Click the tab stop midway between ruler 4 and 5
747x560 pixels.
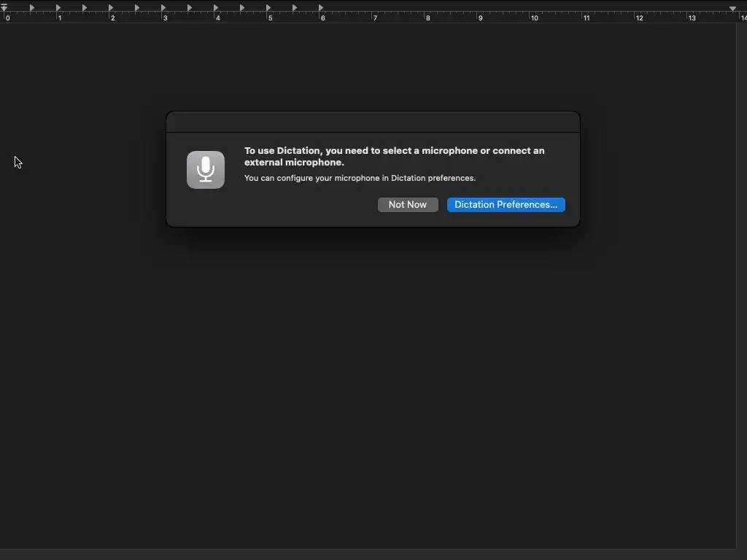(242, 7)
